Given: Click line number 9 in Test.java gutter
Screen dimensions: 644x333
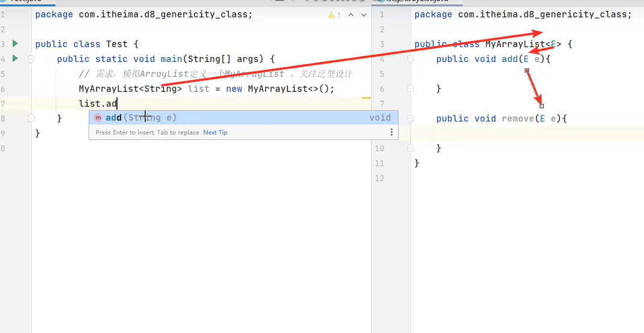Looking at the screenshot, I should coord(3,133).
